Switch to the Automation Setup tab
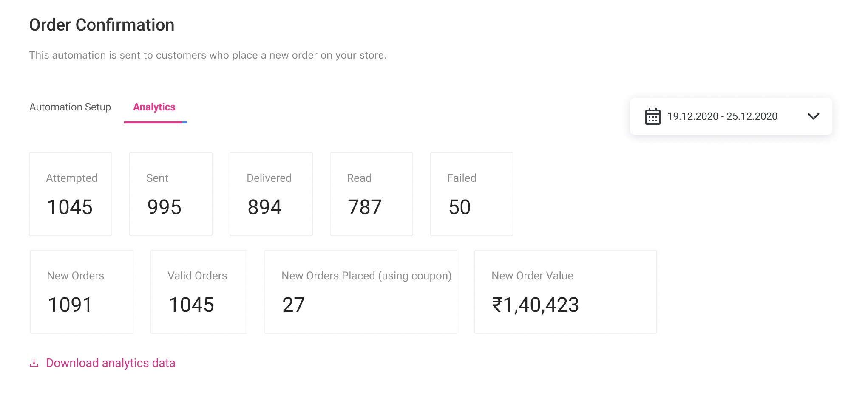 (70, 107)
